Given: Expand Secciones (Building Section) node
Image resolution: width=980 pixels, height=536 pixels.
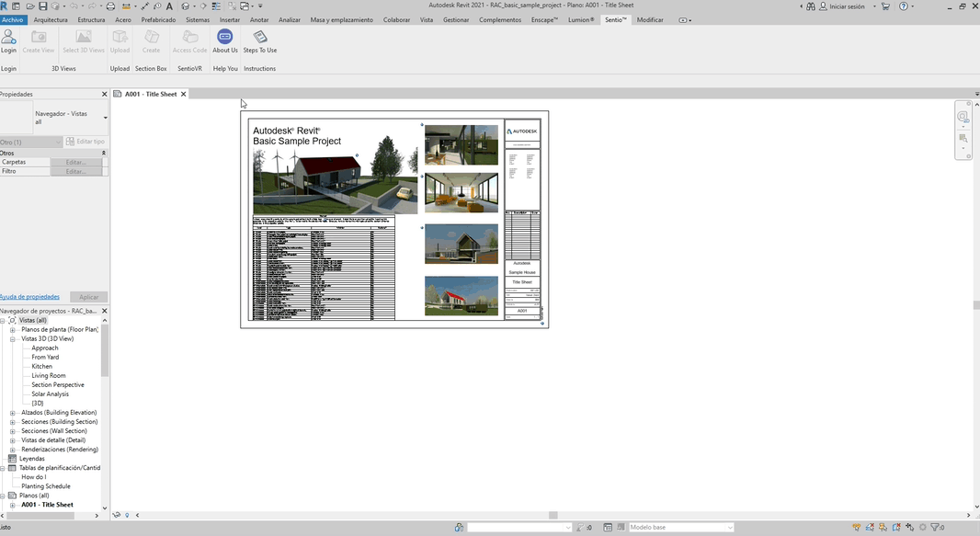Looking at the screenshot, I should tap(13, 422).
